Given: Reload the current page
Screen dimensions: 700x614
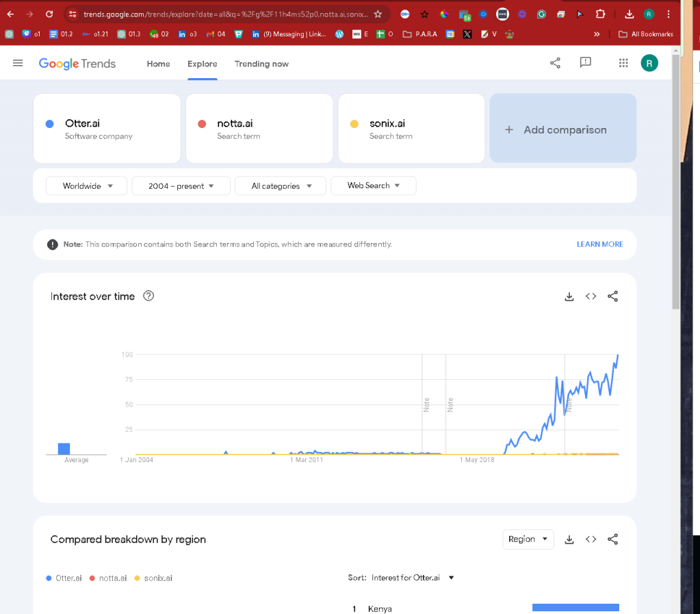Looking at the screenshot, I should click(49, 14).
